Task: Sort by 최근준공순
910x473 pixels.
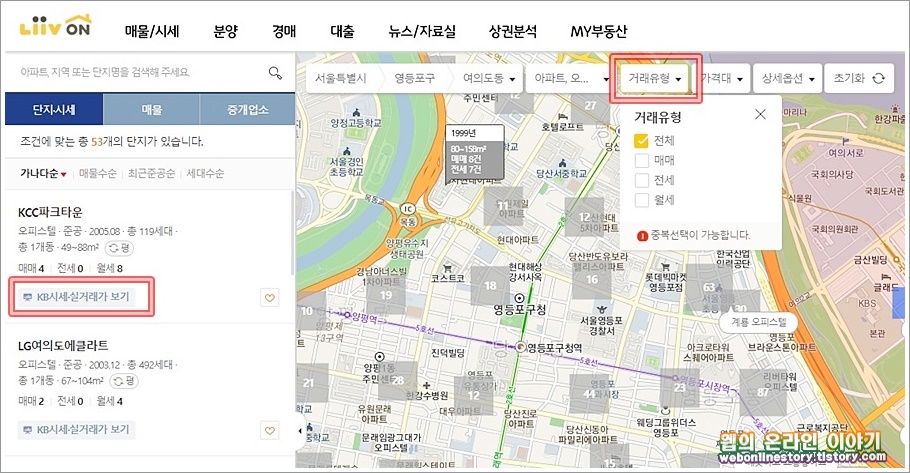Action: tap(151, 174)
